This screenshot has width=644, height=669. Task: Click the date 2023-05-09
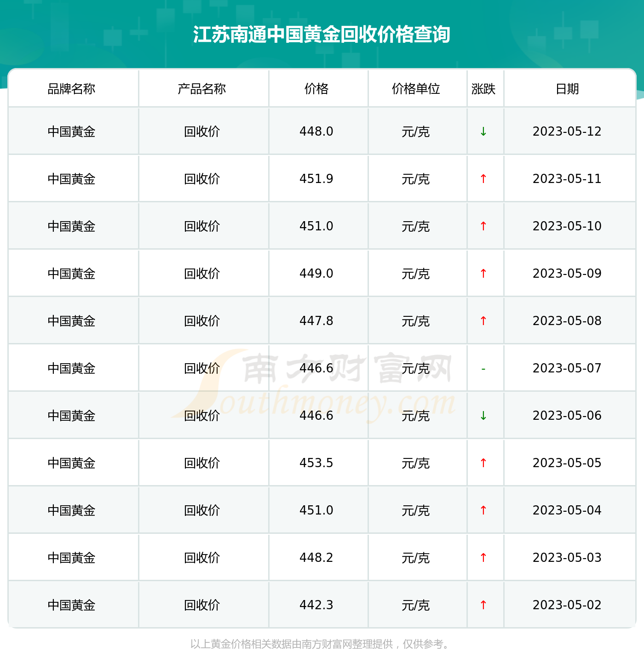coord(567,274)
